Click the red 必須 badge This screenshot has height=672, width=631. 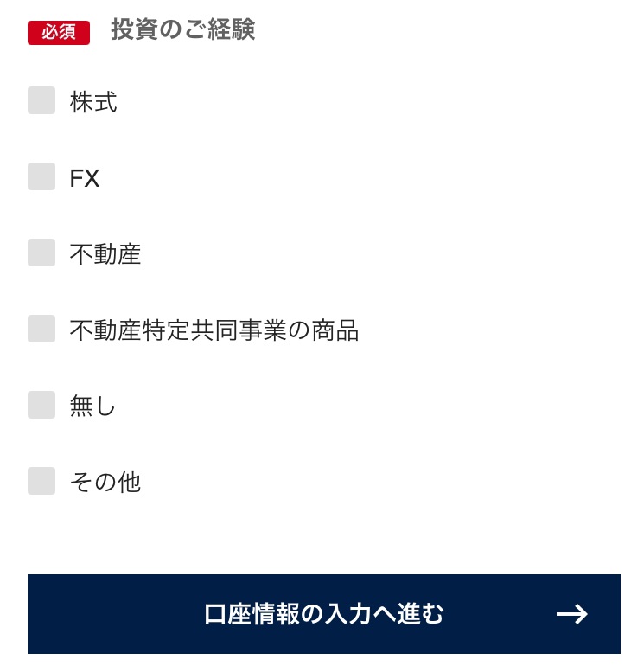click(59, 32)
